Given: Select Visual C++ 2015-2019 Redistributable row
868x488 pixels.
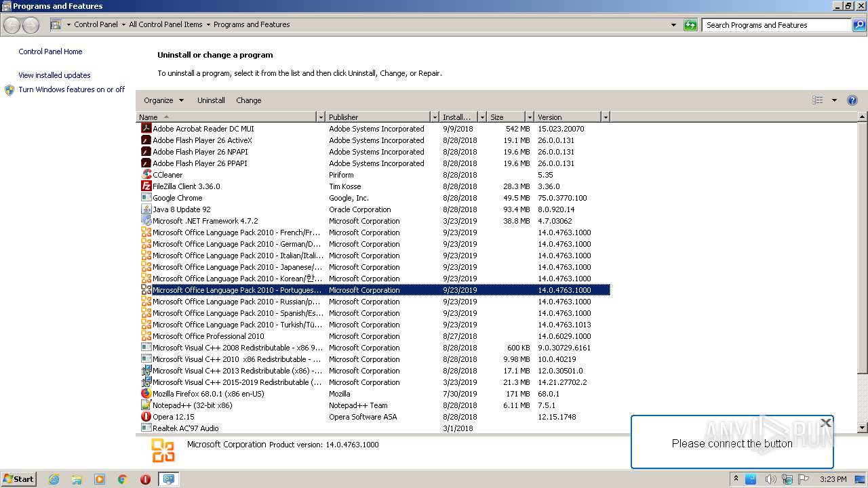Looking at the screenshot, I should [373, 382].
